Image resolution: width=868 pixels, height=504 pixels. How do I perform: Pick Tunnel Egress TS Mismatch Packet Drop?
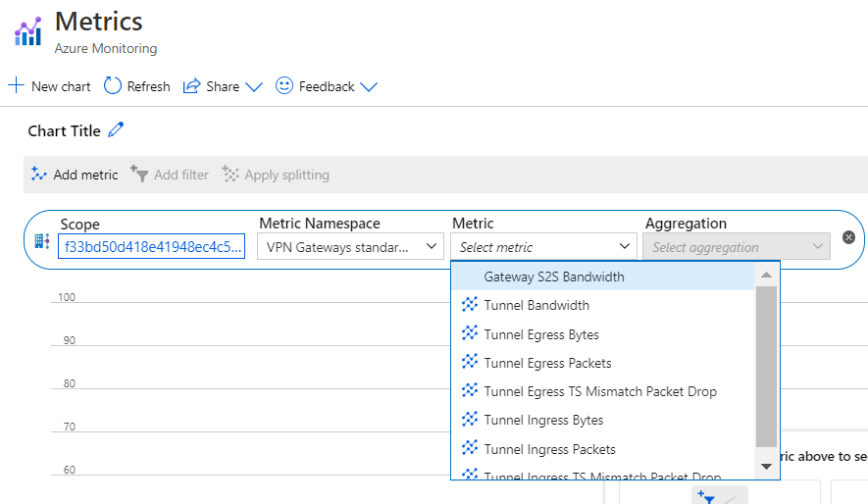click(600, 391)
